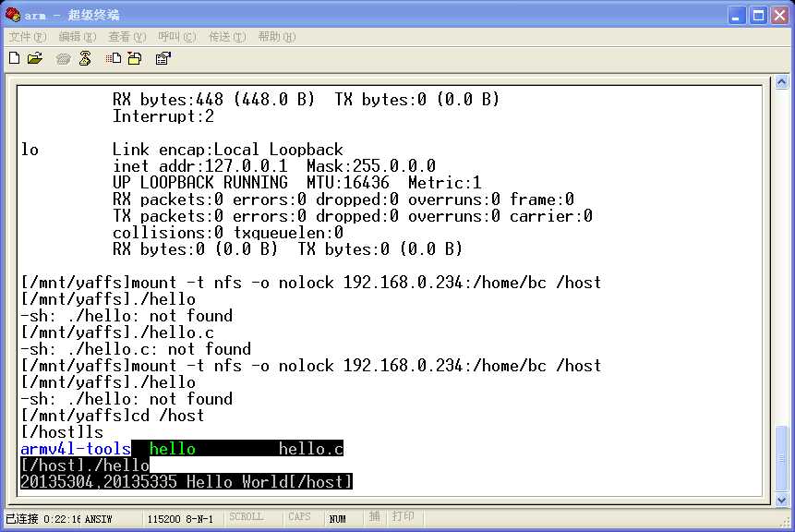795x532 pixels.
Task: Click the CAPS status bar indicator
Action: [299, 517]
